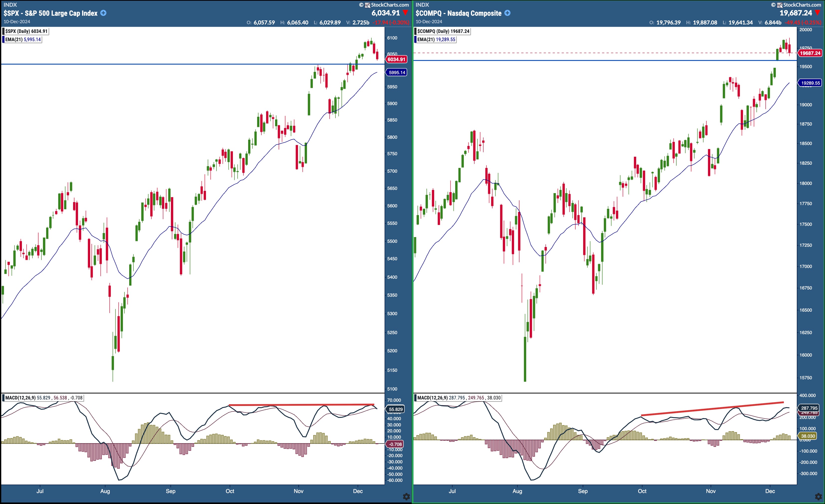
Task: Toggle the SPX EMA(21) legend entry
Action: coord(23,39)
